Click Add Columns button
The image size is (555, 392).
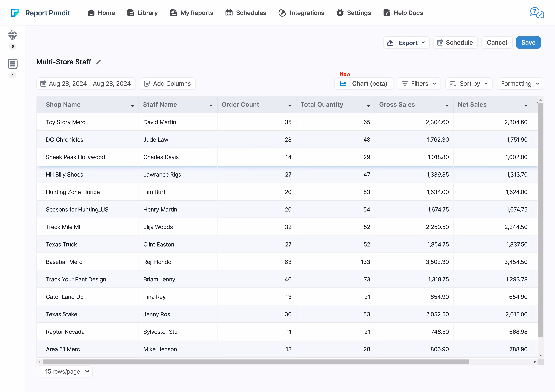(x=168, y=83)
